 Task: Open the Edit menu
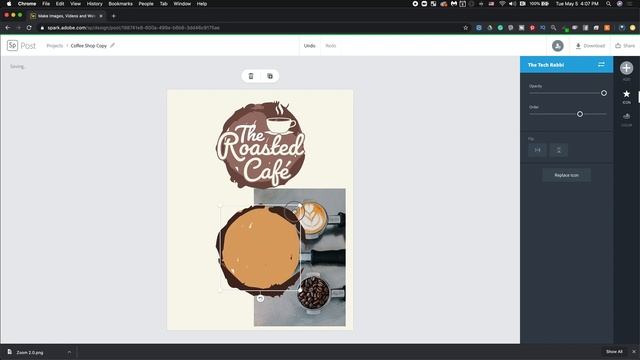(60, 4)
